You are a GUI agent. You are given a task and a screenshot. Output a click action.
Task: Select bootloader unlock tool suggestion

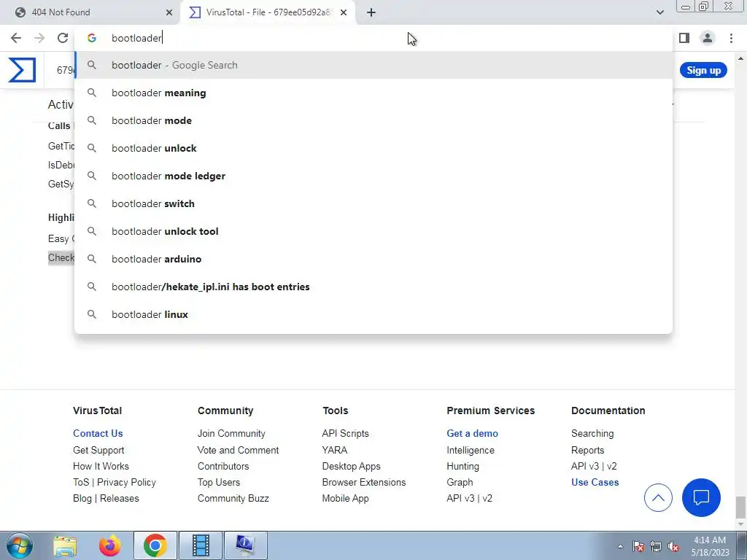pos(373,231)
